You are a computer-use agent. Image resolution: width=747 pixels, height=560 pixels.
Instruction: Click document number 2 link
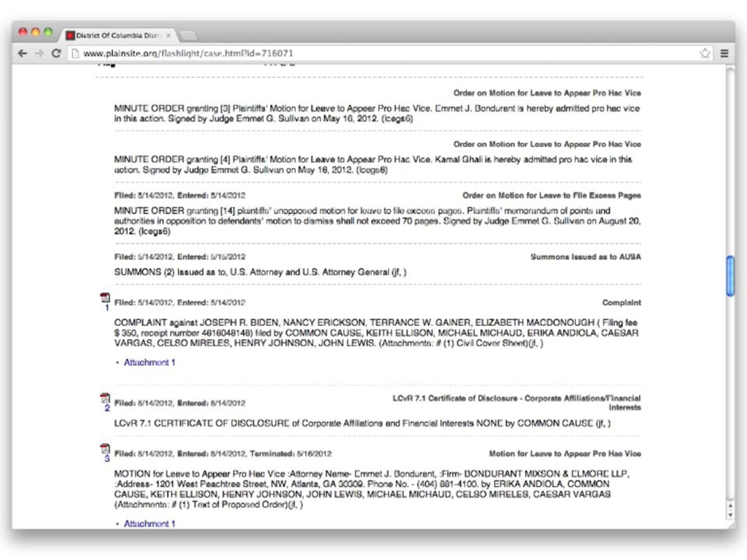(x=107, y=408)
